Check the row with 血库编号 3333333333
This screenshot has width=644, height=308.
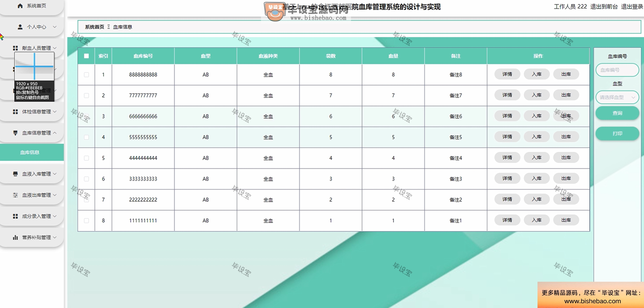coord(86,179)
